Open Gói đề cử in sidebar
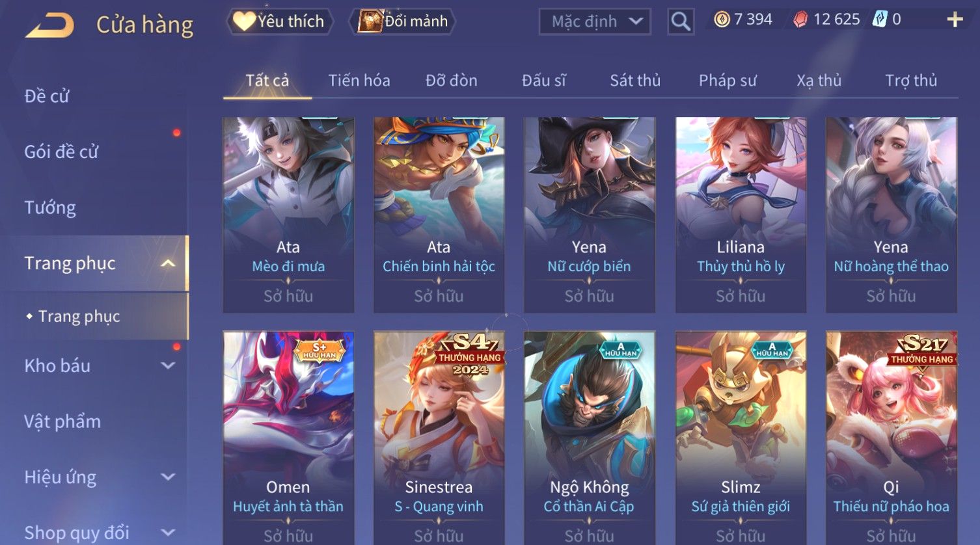This screenshot has width=980, height=545. click(61, 152)
